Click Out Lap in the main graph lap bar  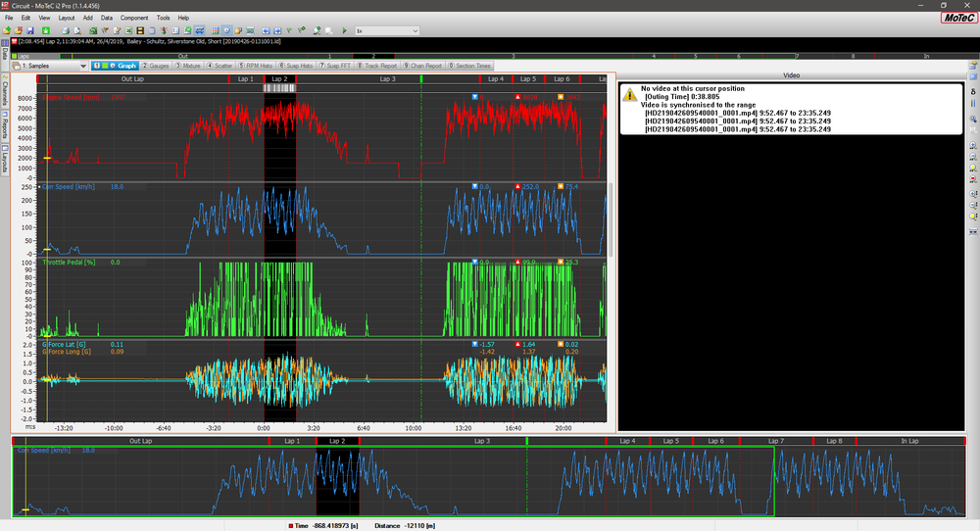(x=132, y=79)
